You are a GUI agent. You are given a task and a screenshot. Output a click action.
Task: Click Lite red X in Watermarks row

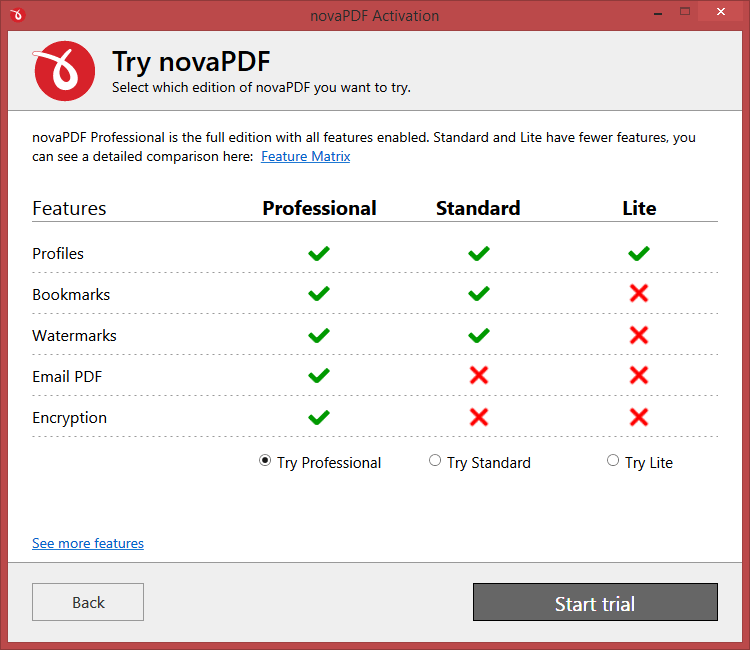coord(639,335)
